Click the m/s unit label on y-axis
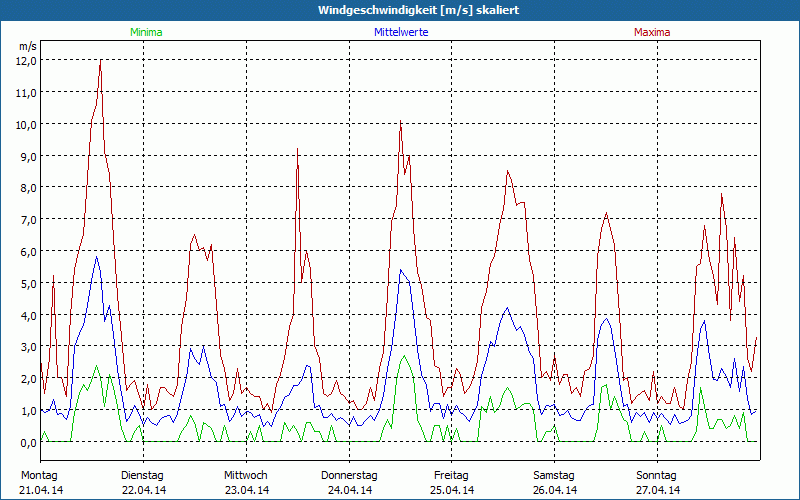This screenshot has height=500, width=800. (27, 46)
